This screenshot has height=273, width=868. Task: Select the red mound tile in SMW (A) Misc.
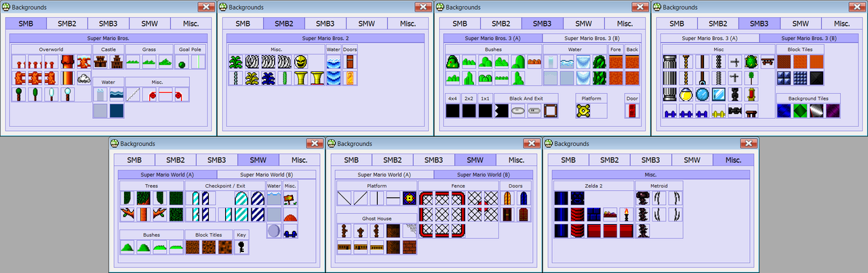tap(290, 215)
